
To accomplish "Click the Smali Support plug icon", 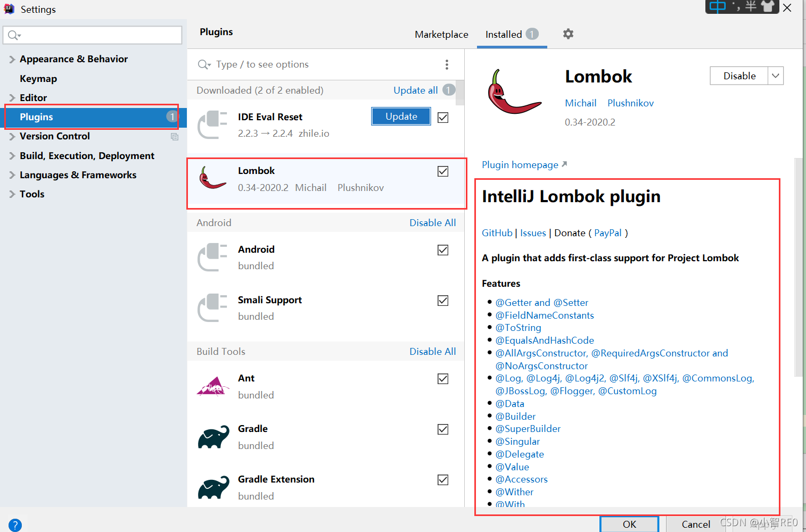I will (x=212, y=307).
